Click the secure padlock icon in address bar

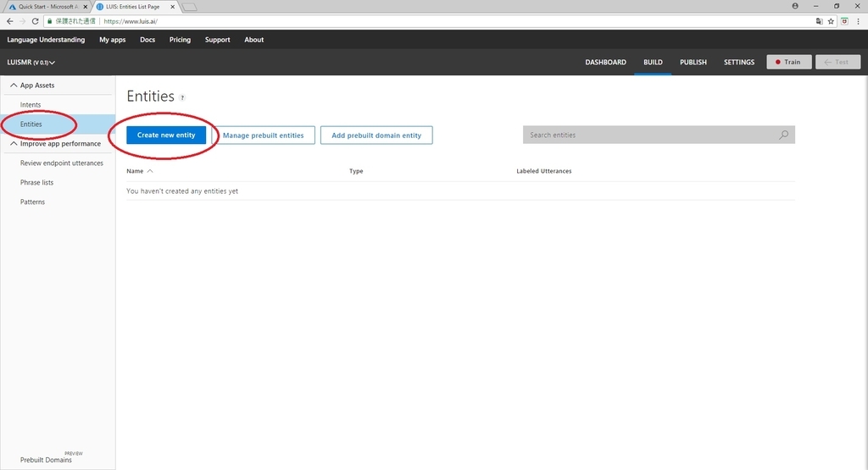pos(50,21)
